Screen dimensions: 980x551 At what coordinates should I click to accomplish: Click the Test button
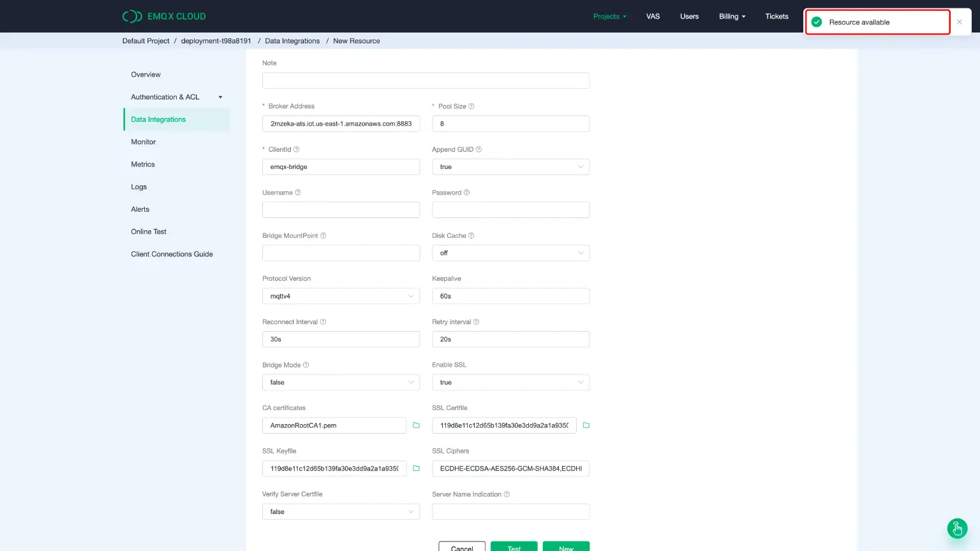pyautogui.click(x=514, y=547)
